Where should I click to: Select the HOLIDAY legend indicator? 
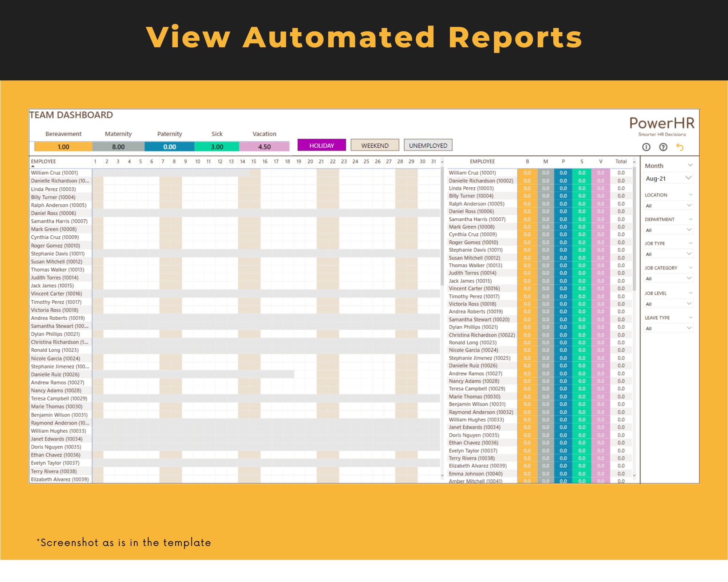tap(323, 145)
